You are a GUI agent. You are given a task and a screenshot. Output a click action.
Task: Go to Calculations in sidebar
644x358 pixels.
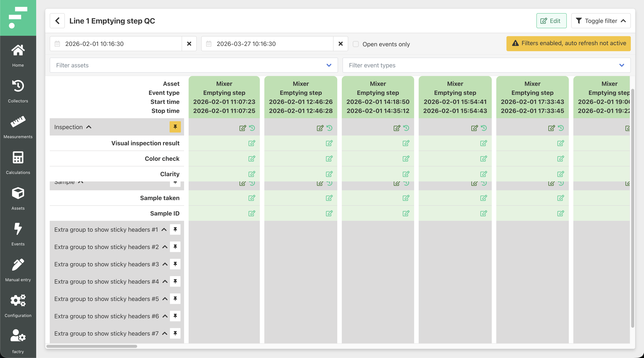[x=18, y=158]
